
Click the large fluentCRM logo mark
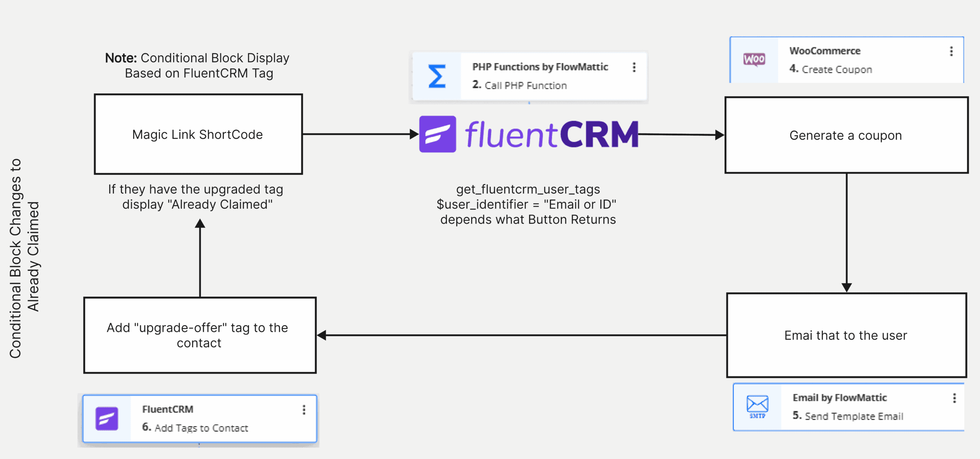[x=438, y=134]
